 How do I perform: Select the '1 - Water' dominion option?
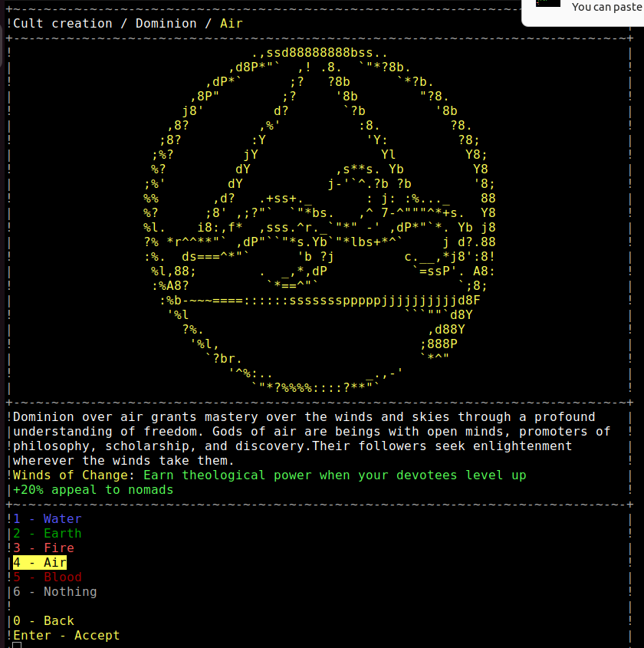coord(48,518)
